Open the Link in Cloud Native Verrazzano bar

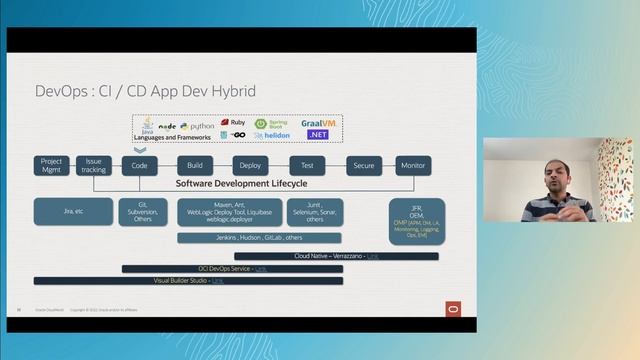[372, 256]
